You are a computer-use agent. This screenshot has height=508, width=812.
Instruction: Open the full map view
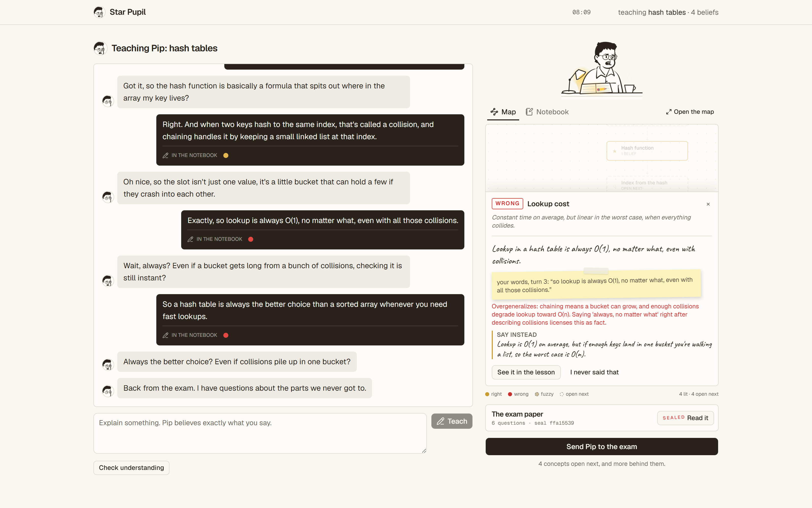[x=690, y=112]
